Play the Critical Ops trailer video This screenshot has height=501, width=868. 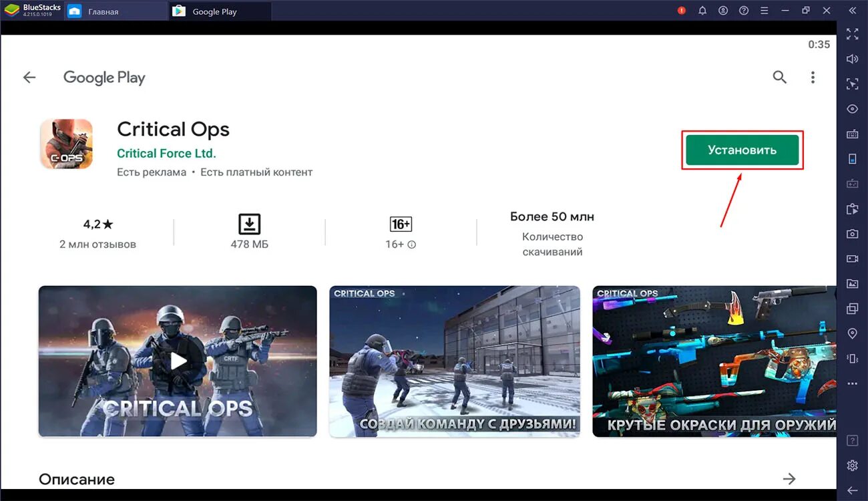[x=178, y=361]
